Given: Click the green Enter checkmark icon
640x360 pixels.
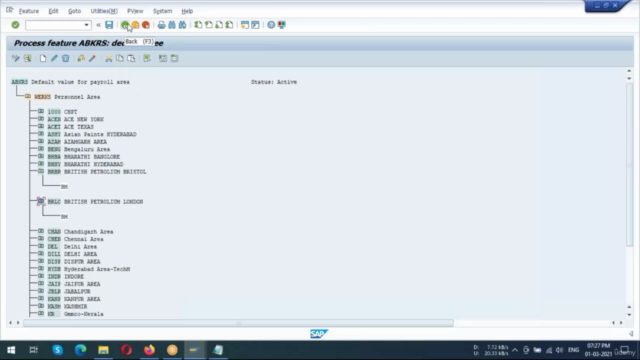Looking at the screenshot, I should 16,25.
